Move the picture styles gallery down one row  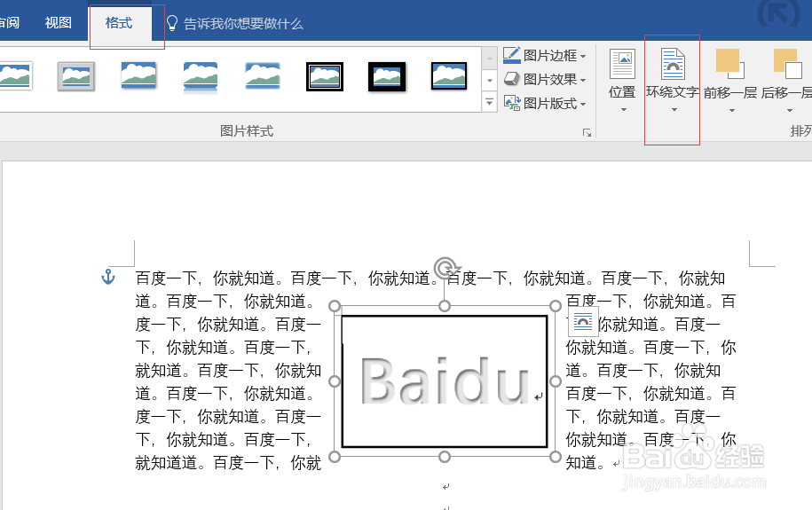489,80
